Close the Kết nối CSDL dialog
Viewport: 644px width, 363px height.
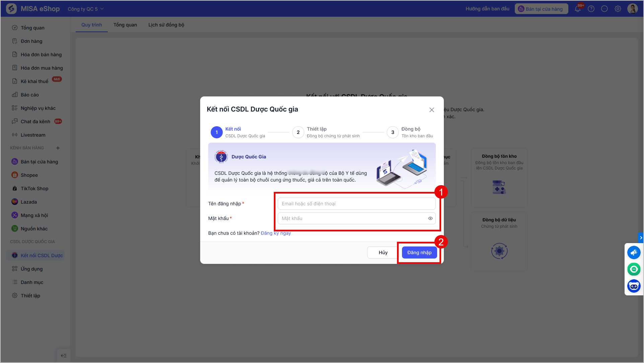[432, 110]
